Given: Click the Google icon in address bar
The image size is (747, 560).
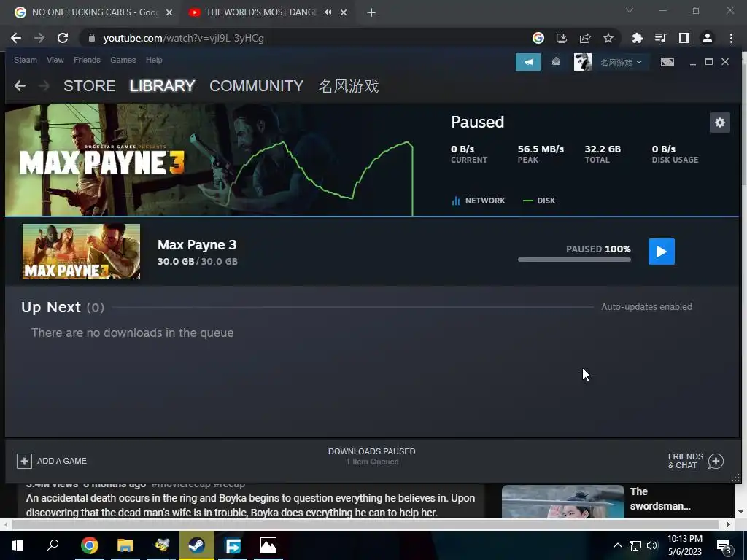Looking at the screenshot, I should (x=538, y=38).
